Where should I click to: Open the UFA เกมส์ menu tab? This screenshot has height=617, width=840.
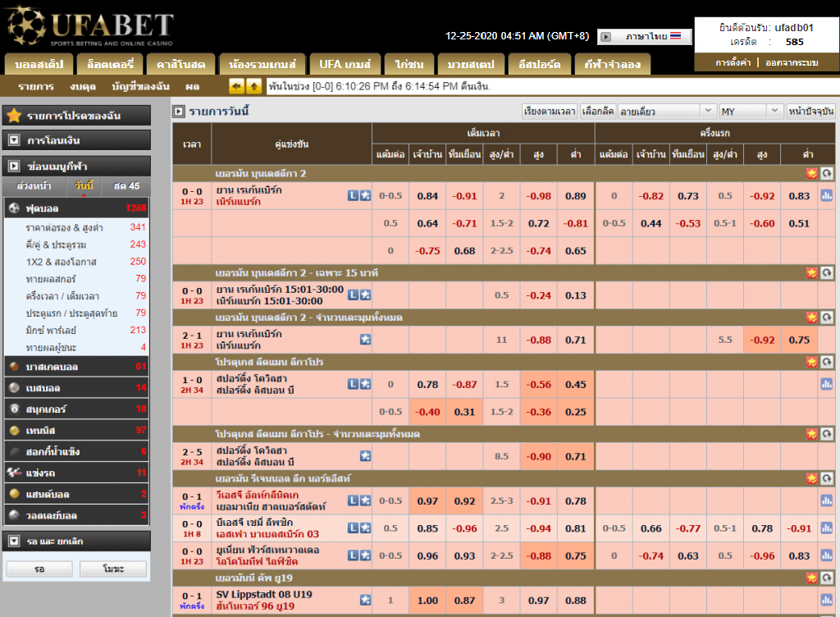[x=345, y=64]
